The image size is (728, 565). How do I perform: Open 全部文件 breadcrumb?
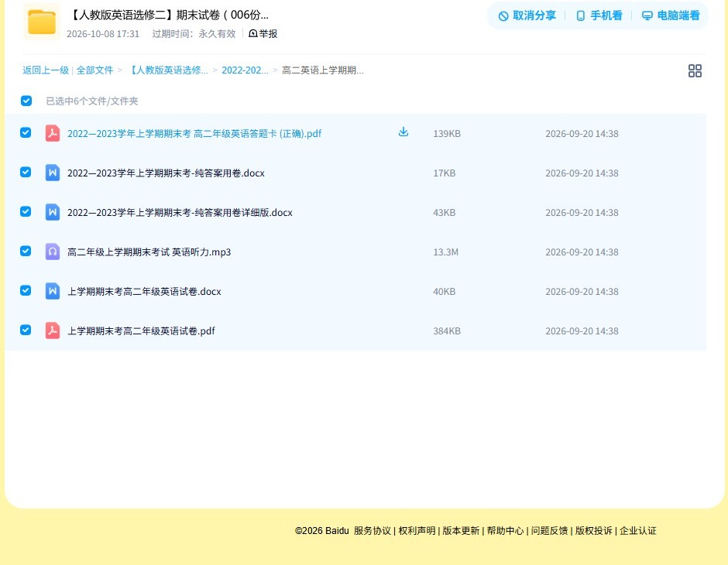point(94,70)
